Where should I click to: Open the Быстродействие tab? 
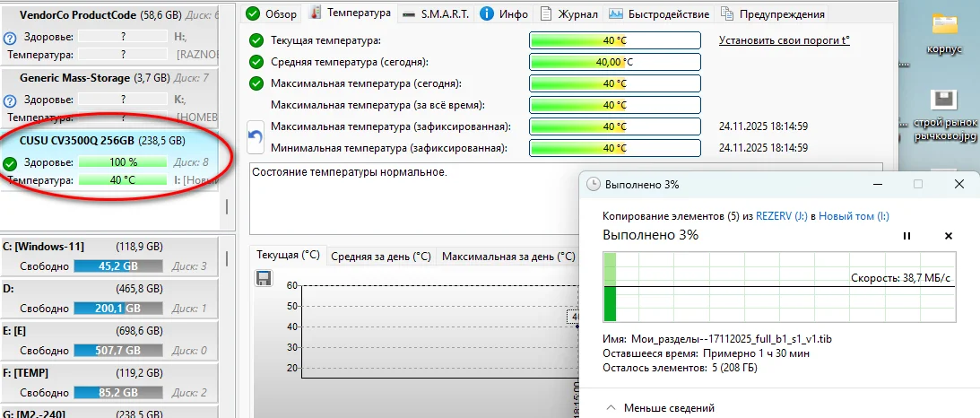pos(659,13)
